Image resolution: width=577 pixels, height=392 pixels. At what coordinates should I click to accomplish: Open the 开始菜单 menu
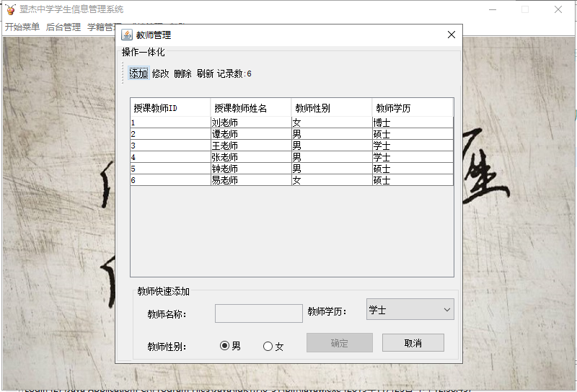tap(22, 27)
